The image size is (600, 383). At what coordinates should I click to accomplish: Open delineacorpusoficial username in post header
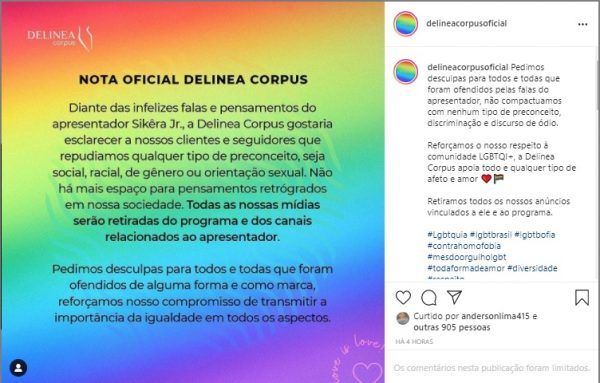pos(466,23)
